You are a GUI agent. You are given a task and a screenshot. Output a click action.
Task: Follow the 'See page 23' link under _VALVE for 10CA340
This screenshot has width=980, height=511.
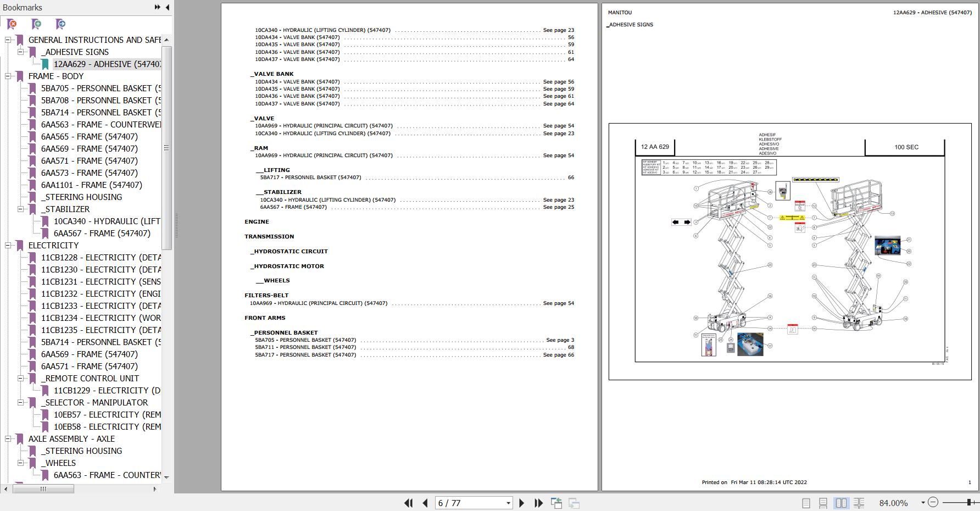click(558, 134)
